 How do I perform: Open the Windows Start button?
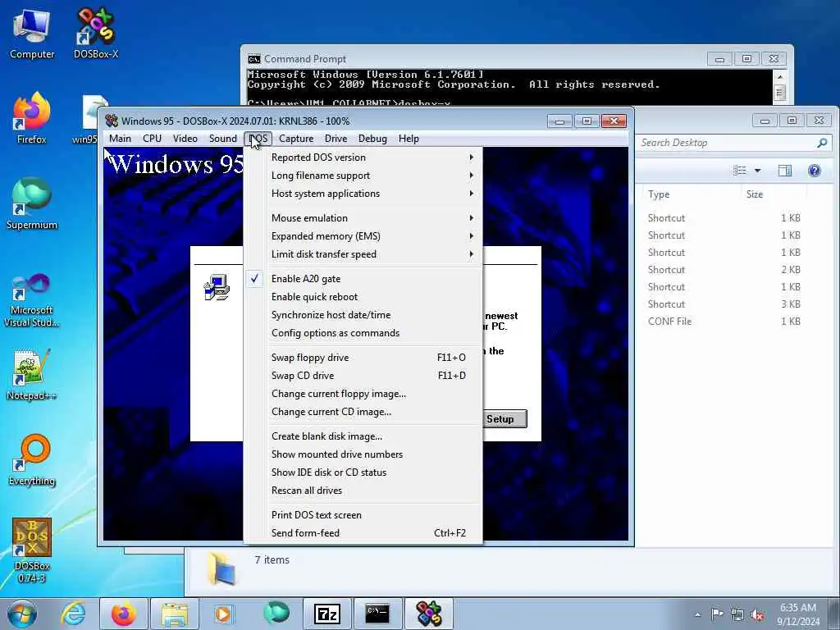[22, 614]
